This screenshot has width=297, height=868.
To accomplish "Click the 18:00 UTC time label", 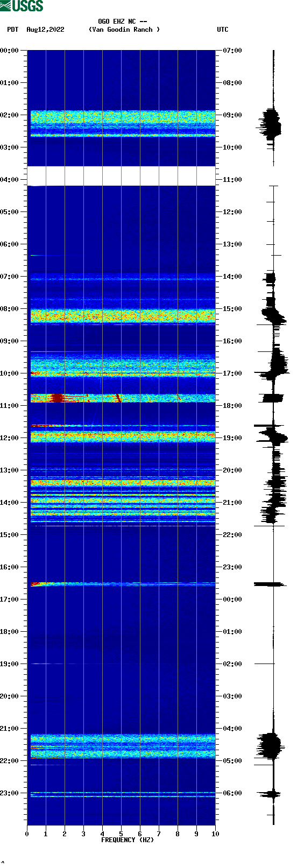I will tap(232, 406).
